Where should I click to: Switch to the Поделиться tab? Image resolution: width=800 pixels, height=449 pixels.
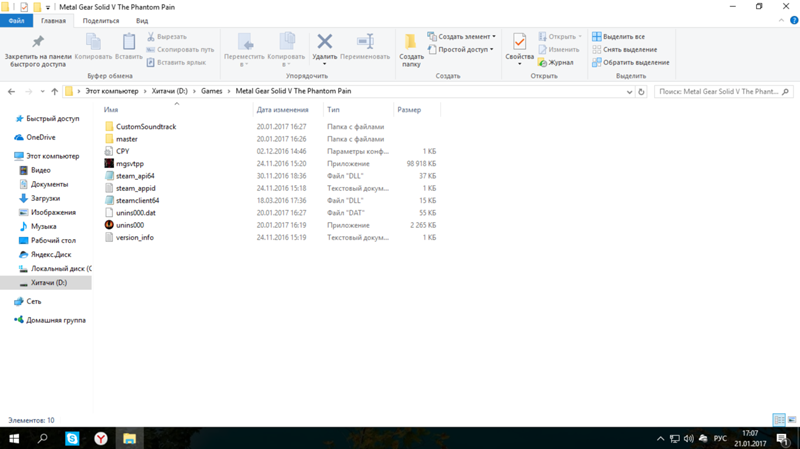(101, 21)
